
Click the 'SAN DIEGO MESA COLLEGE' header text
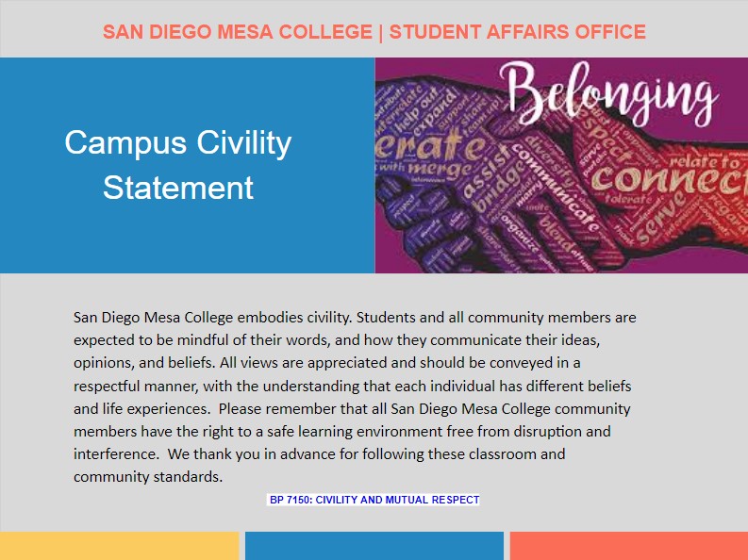pos(237,32)
